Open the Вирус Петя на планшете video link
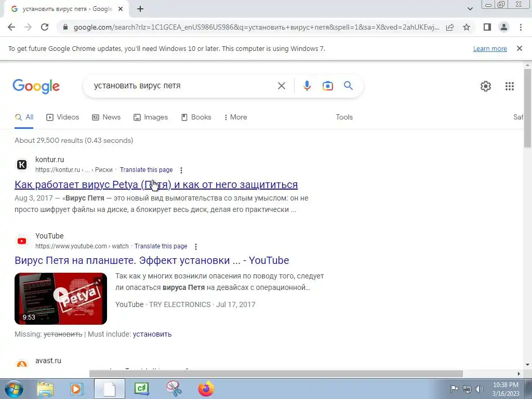The width and height of the screenshot is (532, 399). pos(152,260)
